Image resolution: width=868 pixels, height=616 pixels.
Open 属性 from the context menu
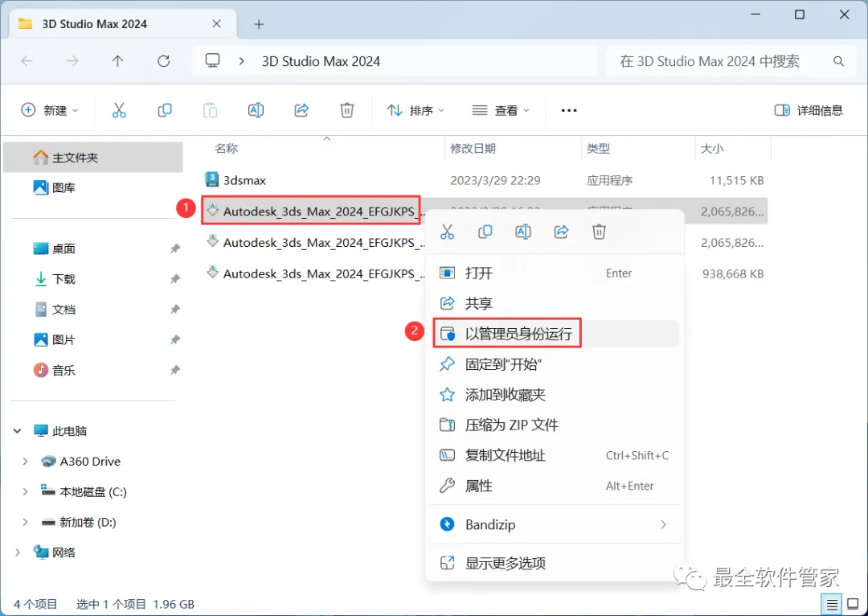coord(555,486)
